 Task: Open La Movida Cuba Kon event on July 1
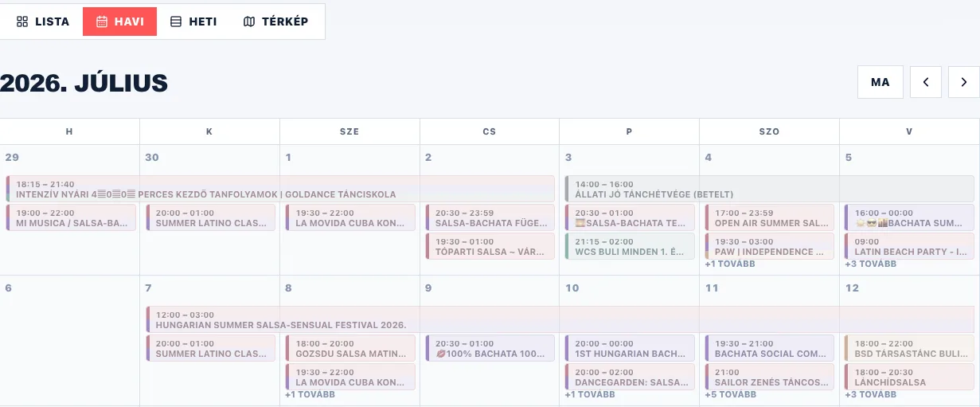350,217
